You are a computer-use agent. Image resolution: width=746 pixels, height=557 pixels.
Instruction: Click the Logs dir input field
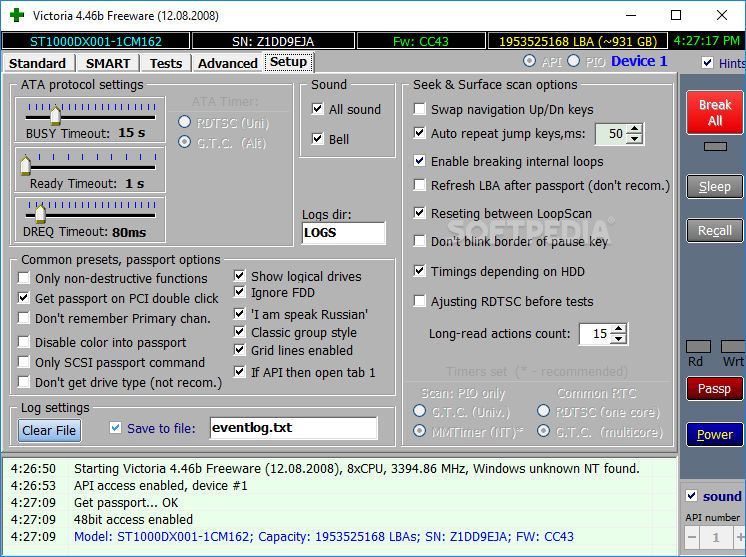tap(343, 233)
